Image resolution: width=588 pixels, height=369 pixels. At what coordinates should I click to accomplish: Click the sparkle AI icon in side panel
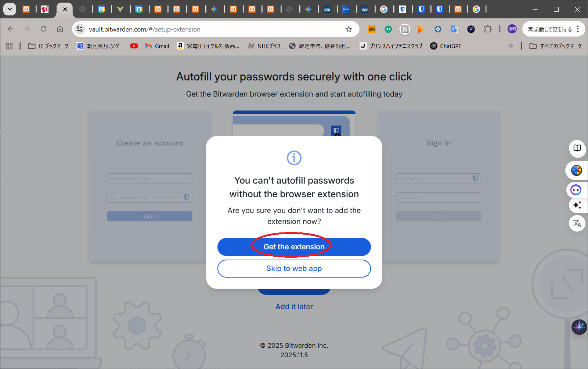tap(577, 205)
